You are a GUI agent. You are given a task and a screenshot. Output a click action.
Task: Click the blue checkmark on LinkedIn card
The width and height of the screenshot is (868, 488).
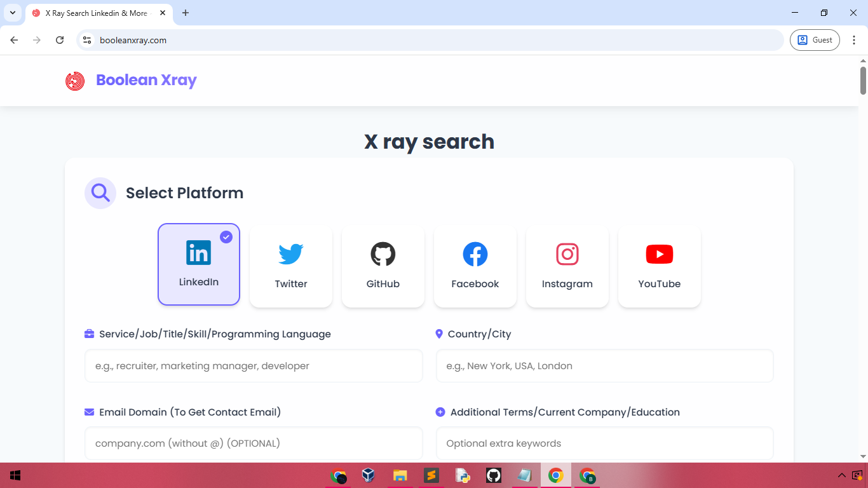click(226, 236)
